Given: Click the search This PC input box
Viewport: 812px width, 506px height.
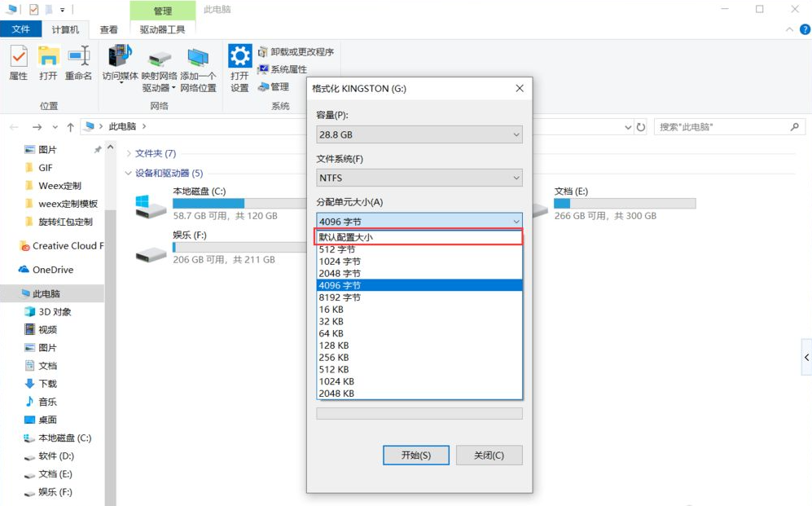Looking at the screenshot, I should point(721,127).
